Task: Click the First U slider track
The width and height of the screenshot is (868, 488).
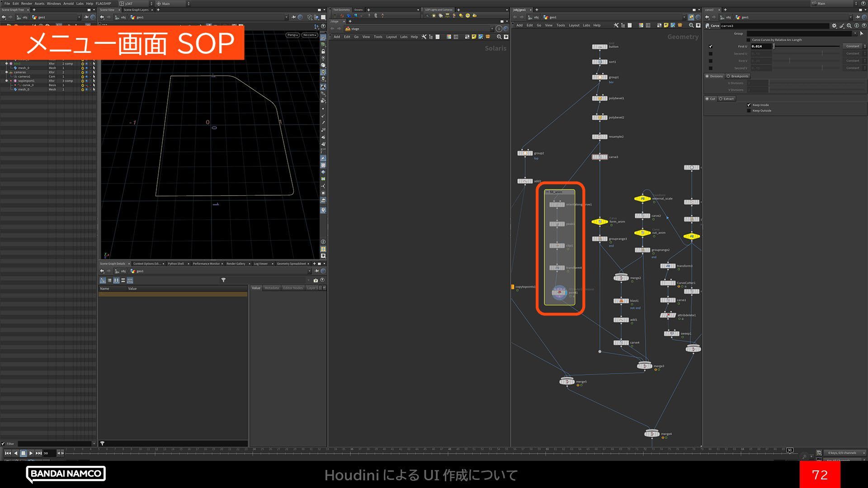Action: (807, 46)
